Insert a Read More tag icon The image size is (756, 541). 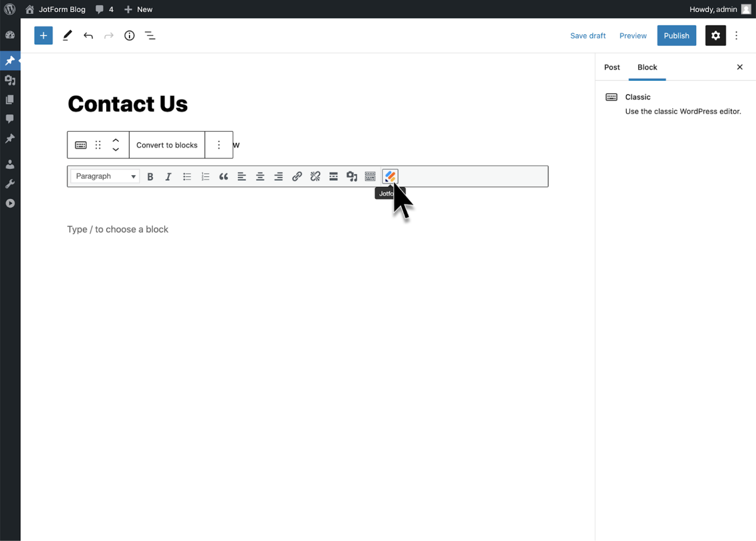334,176
